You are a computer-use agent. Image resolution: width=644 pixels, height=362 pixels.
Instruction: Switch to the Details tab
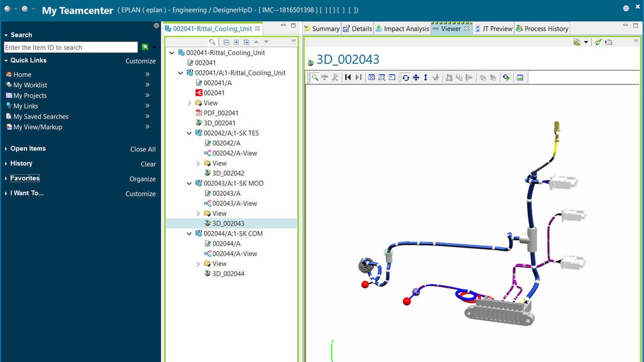(x=357, y=29)
